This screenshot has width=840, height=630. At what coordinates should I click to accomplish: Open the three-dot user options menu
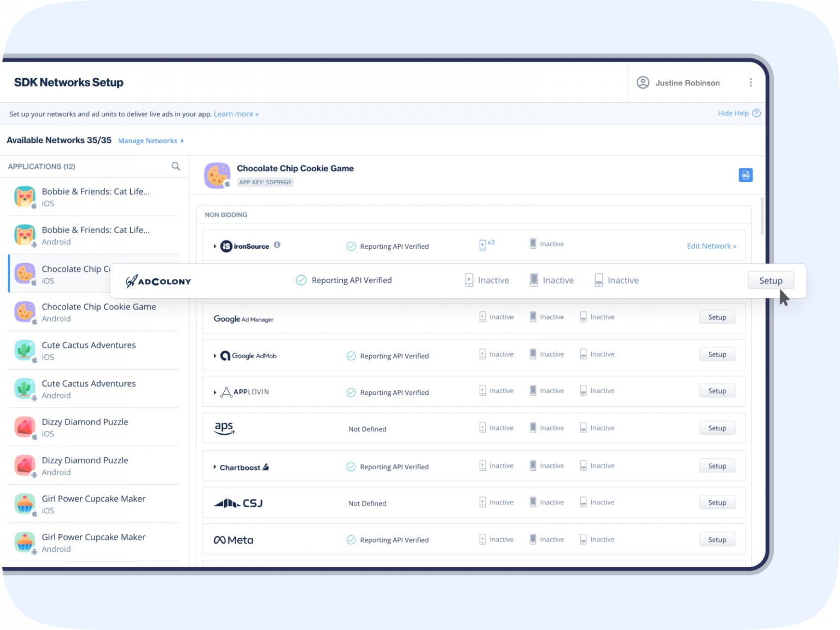750,83
